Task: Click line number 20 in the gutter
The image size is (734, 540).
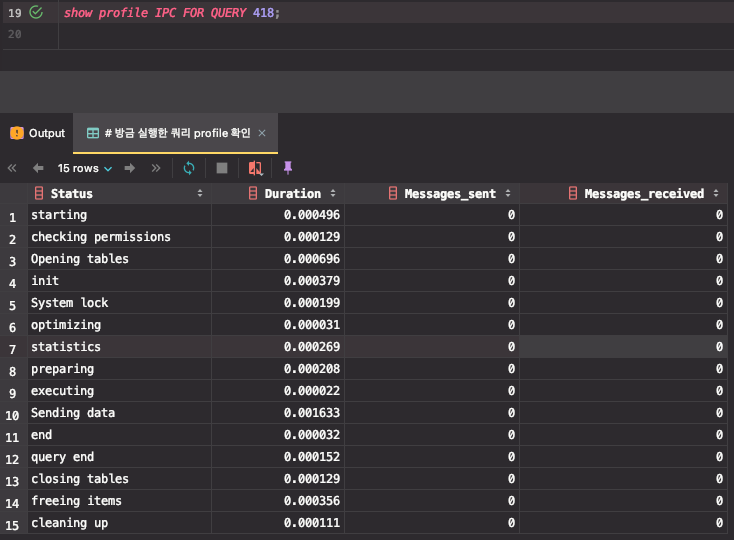Action: pos(15,34)
